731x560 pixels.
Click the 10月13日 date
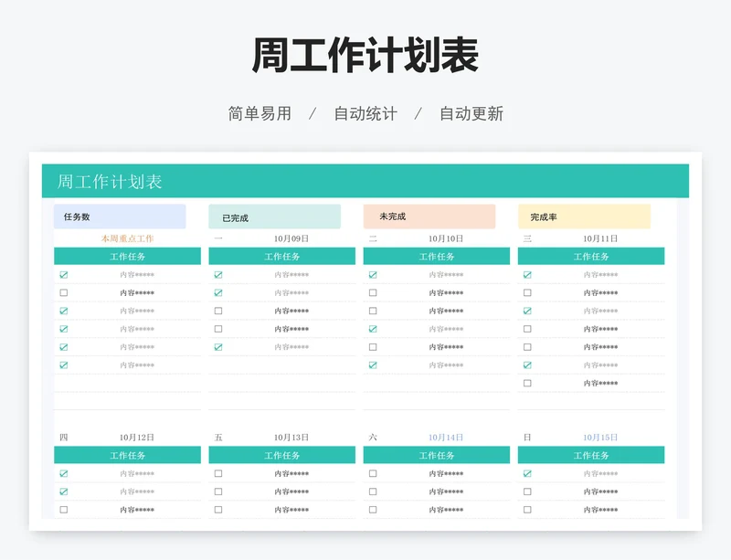(x=291, y=438)
